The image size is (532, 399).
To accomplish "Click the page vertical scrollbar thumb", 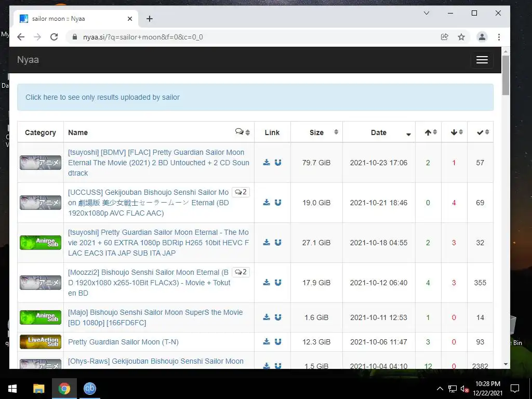I will (506, 75).
